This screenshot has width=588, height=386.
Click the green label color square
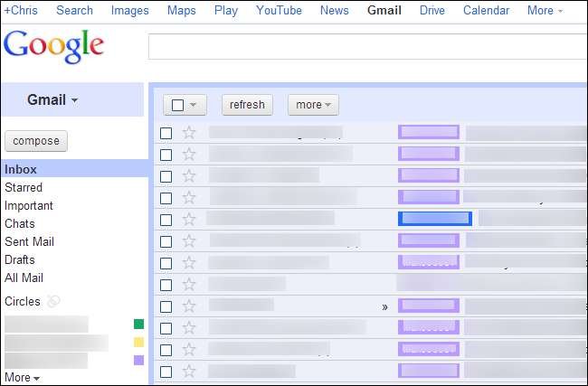coord(138,324)
